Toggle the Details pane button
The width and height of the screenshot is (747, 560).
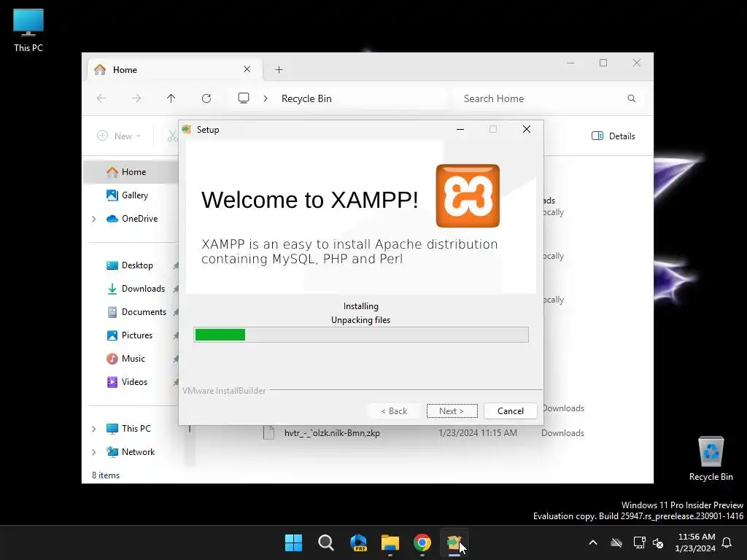pyautogui.click(x=613, y=136)
